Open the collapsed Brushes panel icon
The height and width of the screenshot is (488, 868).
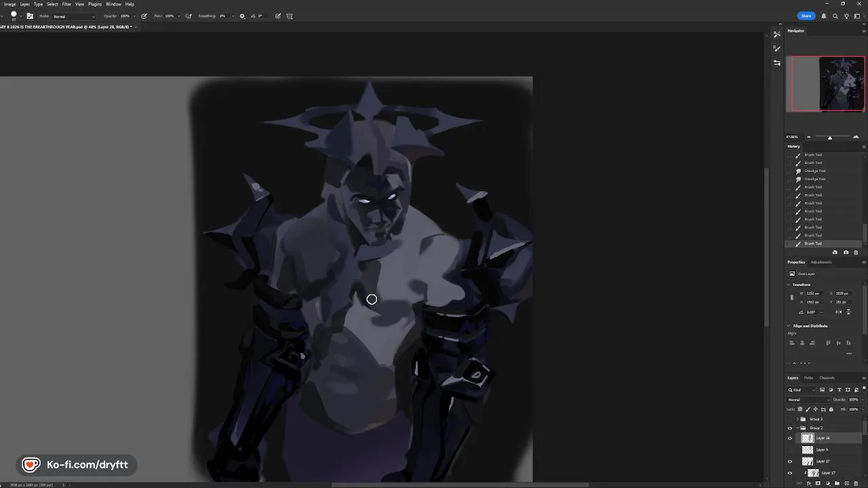click(x=777, y=34)
